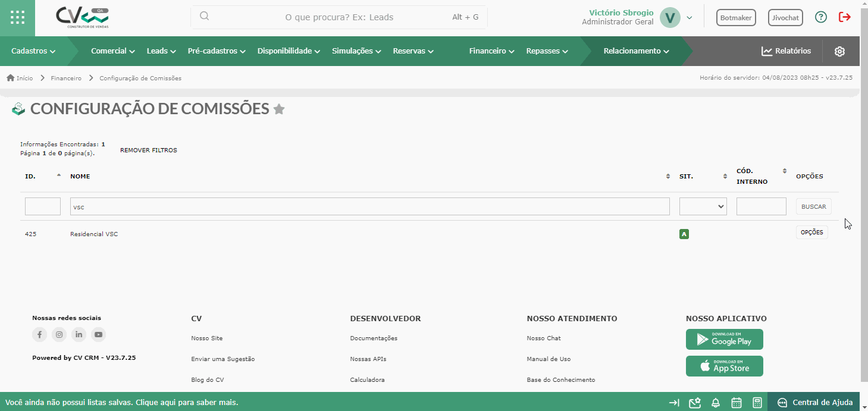Open the Relatórios menu item
This screenshot has height=411, width=868.
[x=786, y=51]
